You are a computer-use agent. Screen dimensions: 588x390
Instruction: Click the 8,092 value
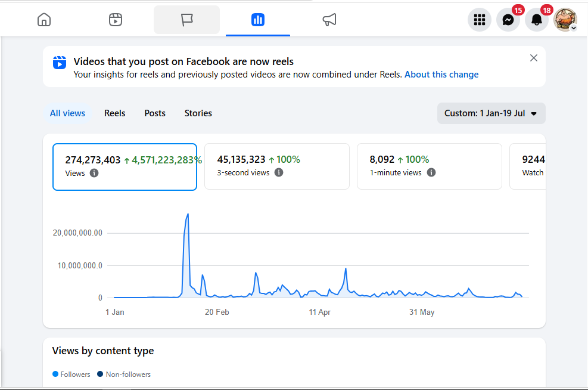[382, 159]
